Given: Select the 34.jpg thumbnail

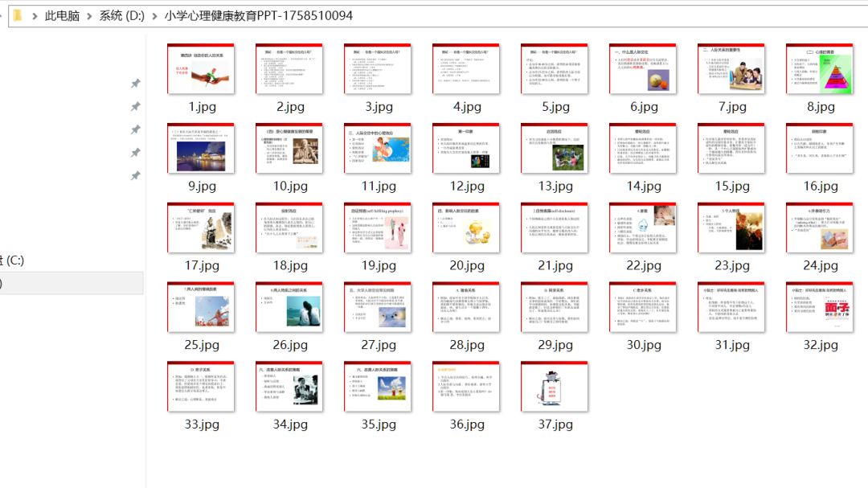Looking at the screenshot, I should 289,387.
